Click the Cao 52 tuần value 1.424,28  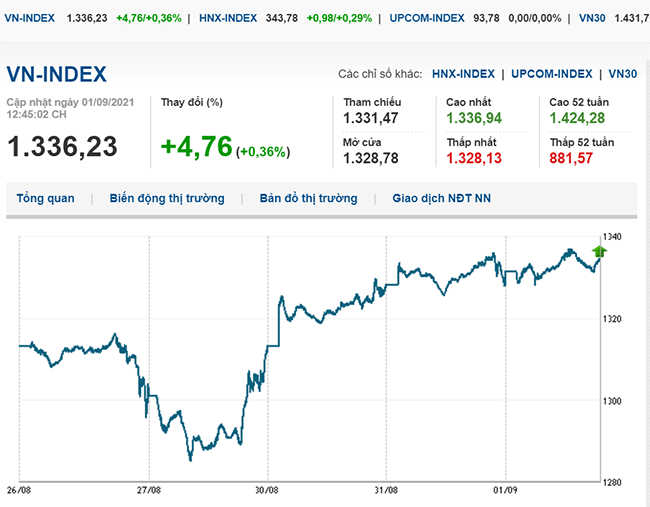(578, 120)
